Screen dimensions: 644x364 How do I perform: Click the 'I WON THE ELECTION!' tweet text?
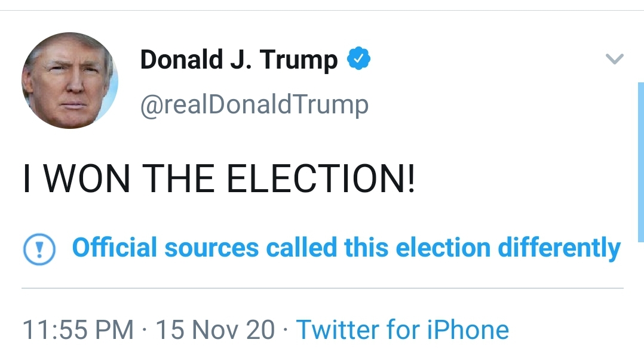click(219, 178)
